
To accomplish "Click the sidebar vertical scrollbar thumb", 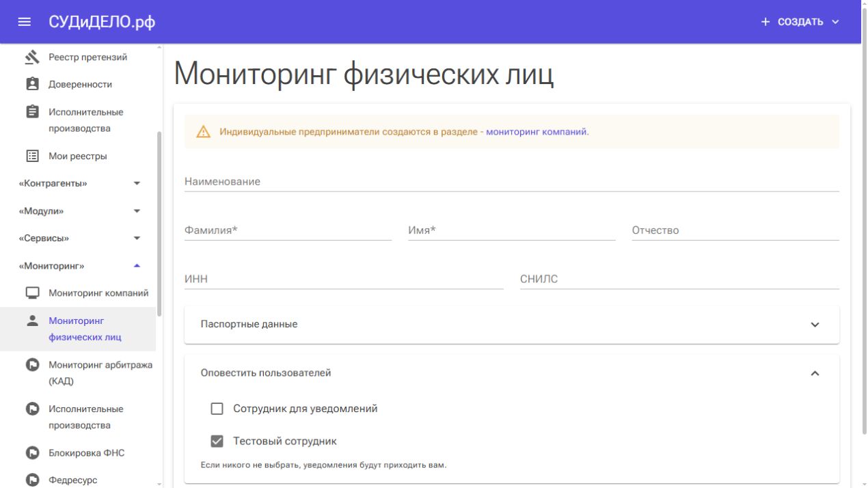I will coord(159,223).
